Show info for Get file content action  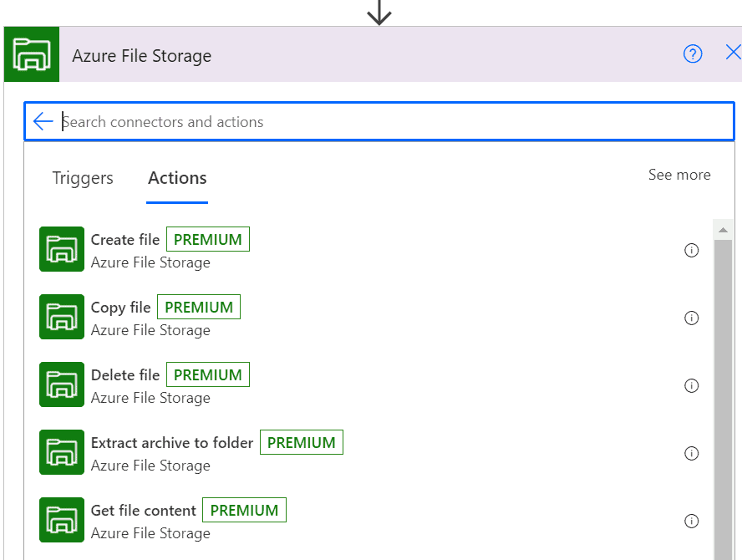pyautogui.click(x=691, y=521)
